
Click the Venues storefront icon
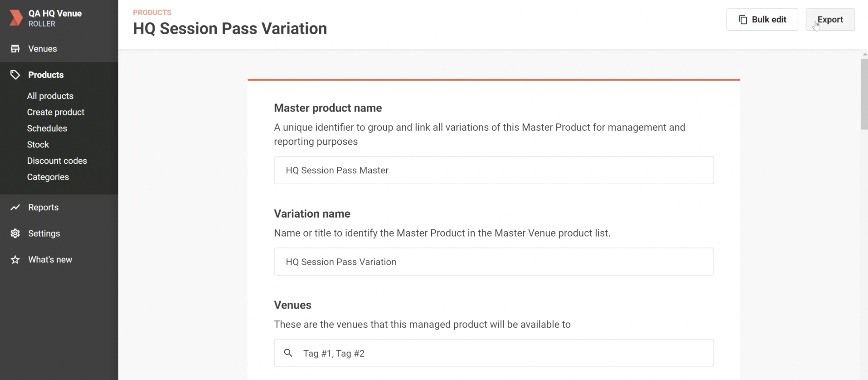coord(15,49)
